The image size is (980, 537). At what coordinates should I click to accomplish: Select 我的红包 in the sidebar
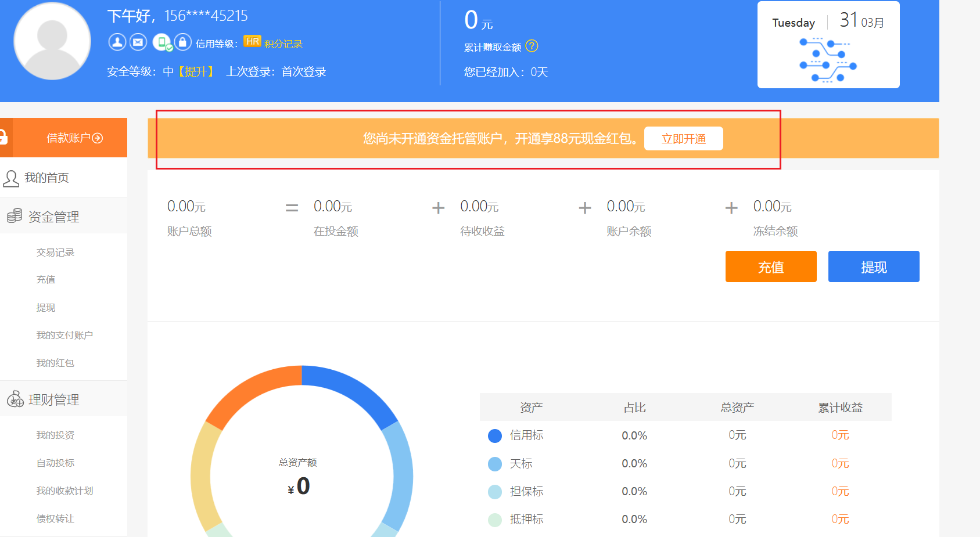[55, 363]
